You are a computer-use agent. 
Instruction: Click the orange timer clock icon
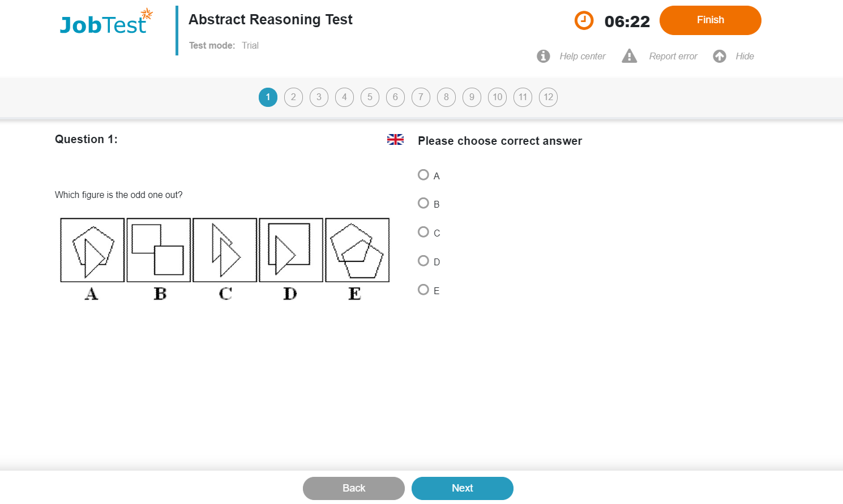pos(584,21)
